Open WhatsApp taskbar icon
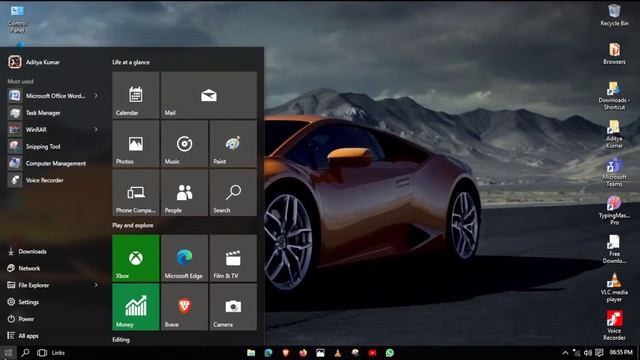640x360 pixels. click(x=390, y=353)
